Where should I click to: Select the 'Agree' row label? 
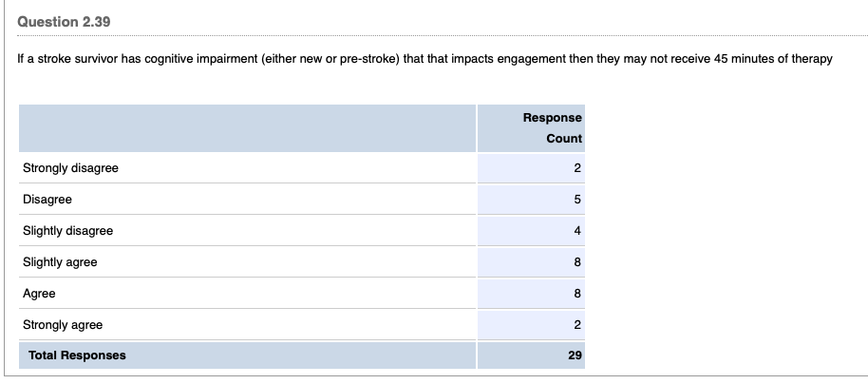(39, 294)
